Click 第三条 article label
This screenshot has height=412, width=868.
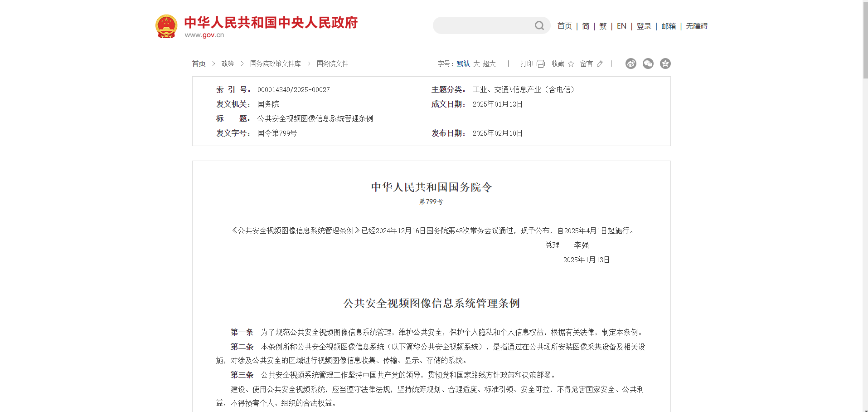(242, 375)
